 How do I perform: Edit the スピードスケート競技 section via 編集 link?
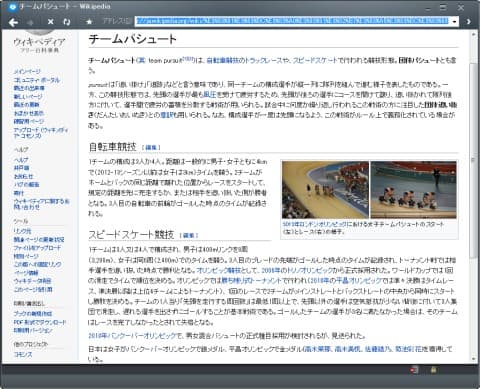pos(189,235)
